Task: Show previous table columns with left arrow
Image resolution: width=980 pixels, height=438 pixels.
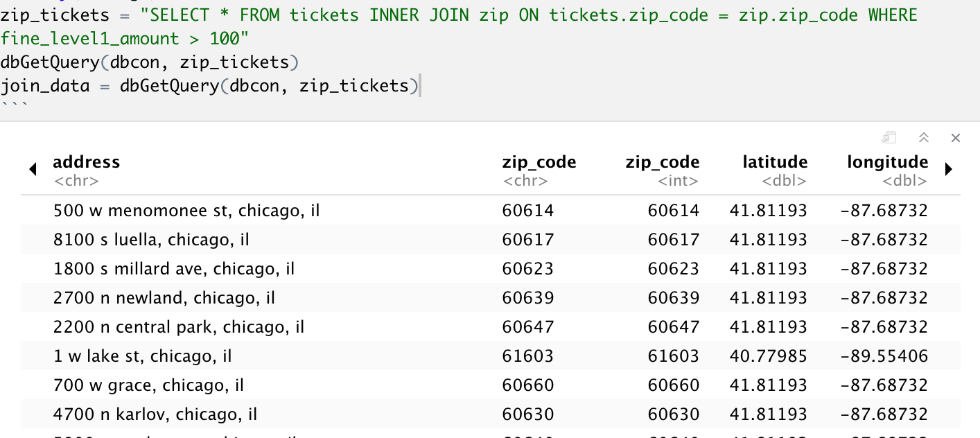Action: click(x=33, y=168)
